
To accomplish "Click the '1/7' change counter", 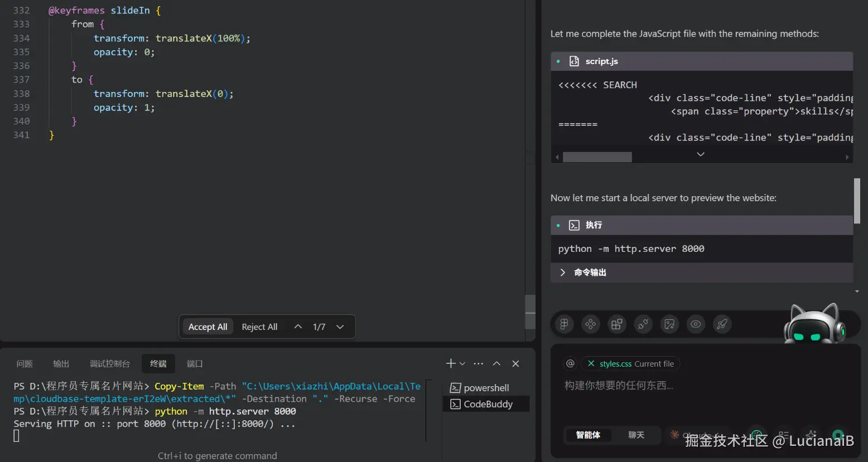I will point(319,327).
